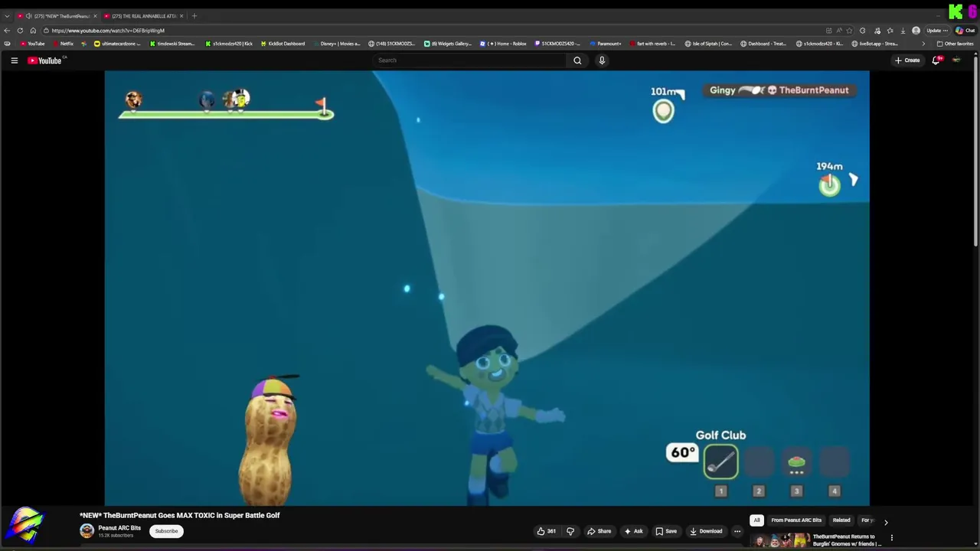Open browser Update menu button

point(937,31)
